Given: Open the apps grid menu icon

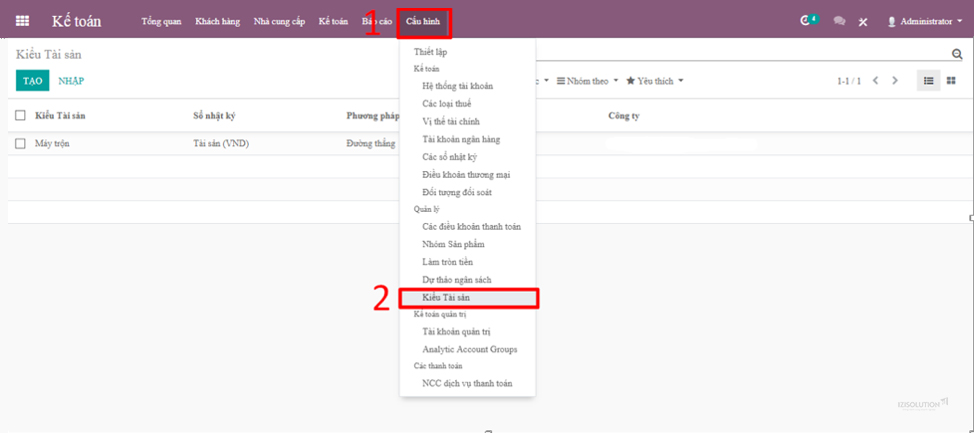Looking at the screenshot, I should tap(22, 21).
